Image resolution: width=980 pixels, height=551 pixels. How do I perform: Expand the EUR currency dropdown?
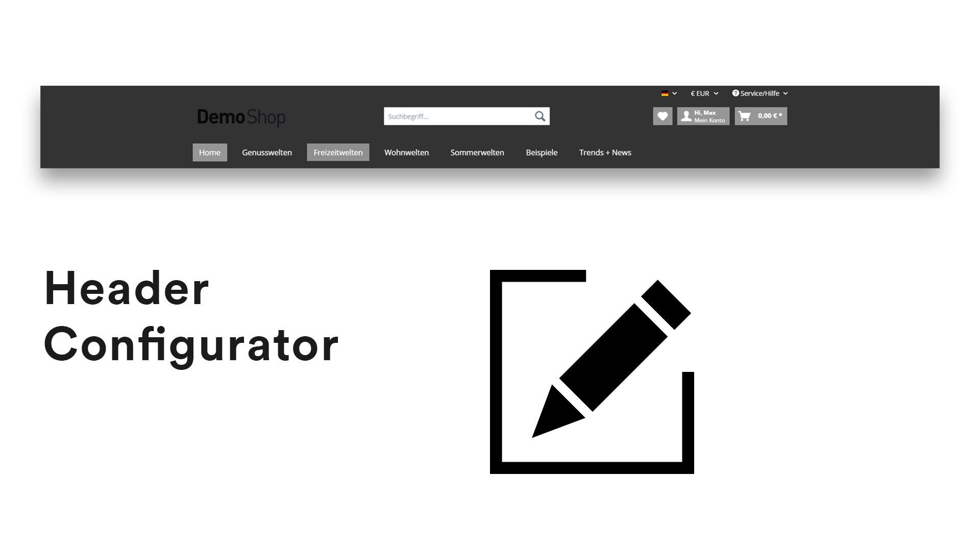(x=703, y=93)
